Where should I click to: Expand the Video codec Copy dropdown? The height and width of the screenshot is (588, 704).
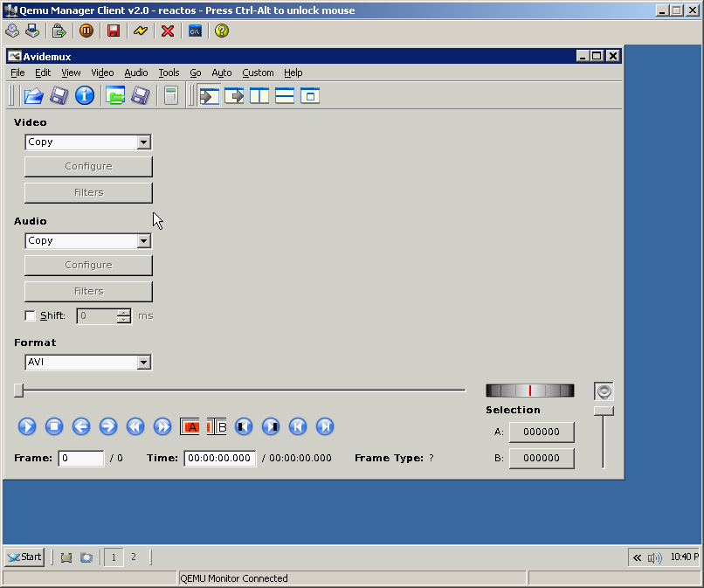pyautogui.click(x=144, y=142)
